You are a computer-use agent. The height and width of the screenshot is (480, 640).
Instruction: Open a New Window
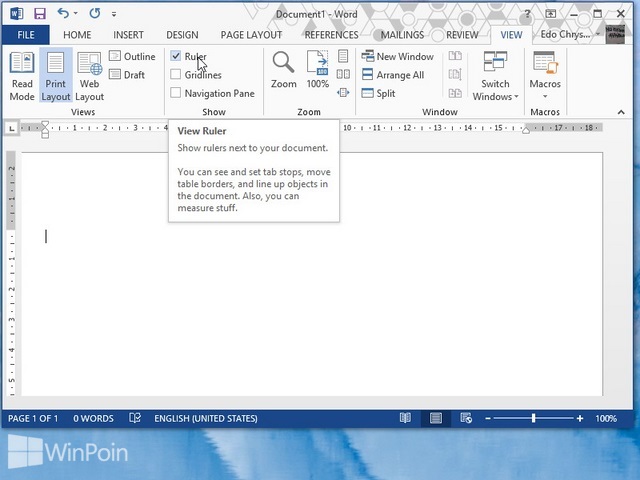[398, 56]
